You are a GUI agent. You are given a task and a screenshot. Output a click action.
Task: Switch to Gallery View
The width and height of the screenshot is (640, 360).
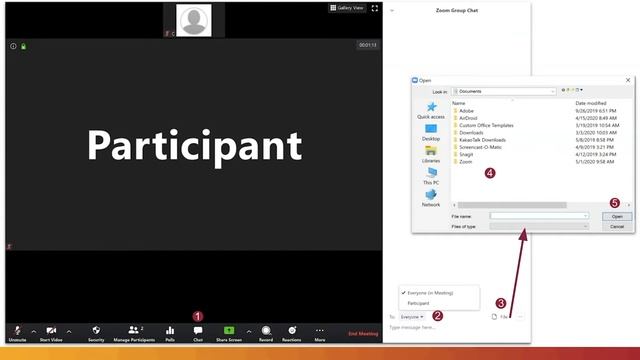347,8
